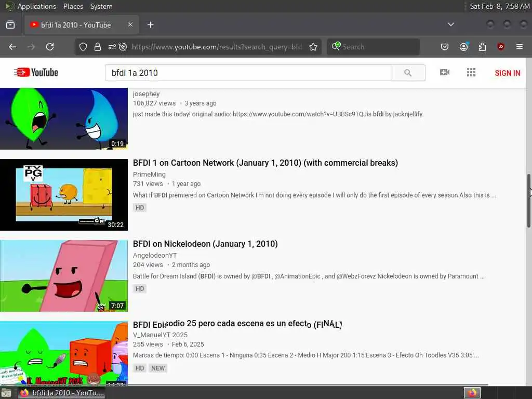Open the uBlock Origin extension icon
532x399 pixels.
click(x=501, y=47)
